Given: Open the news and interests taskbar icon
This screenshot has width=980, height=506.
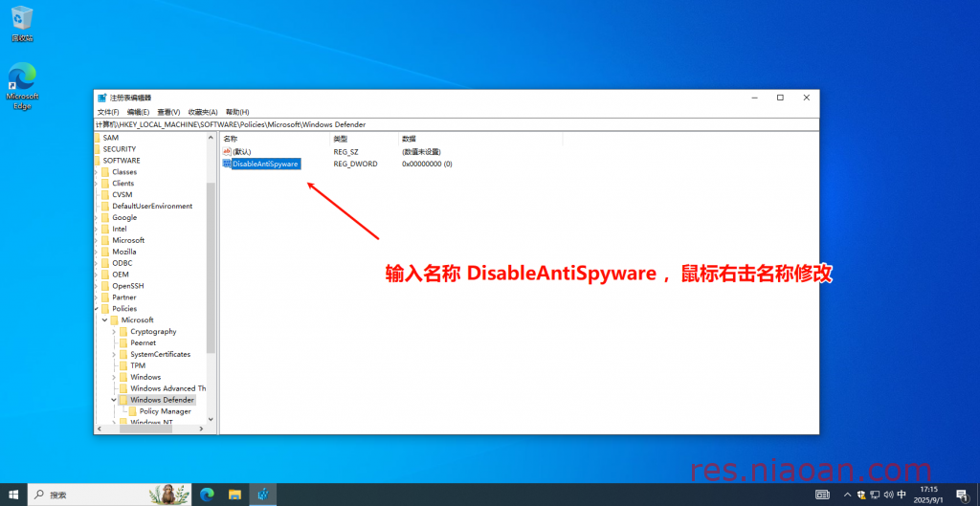Looking at the screenshot, I should [x=822, y=495].
